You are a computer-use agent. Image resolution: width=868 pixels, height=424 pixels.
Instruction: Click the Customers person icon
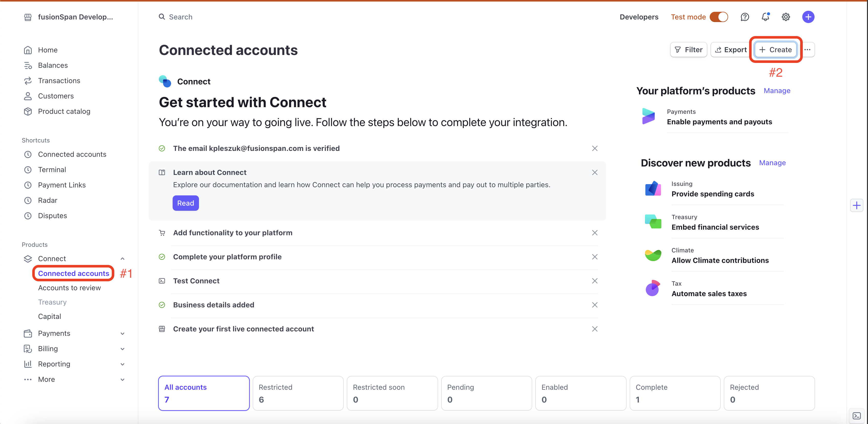[28, 96]
